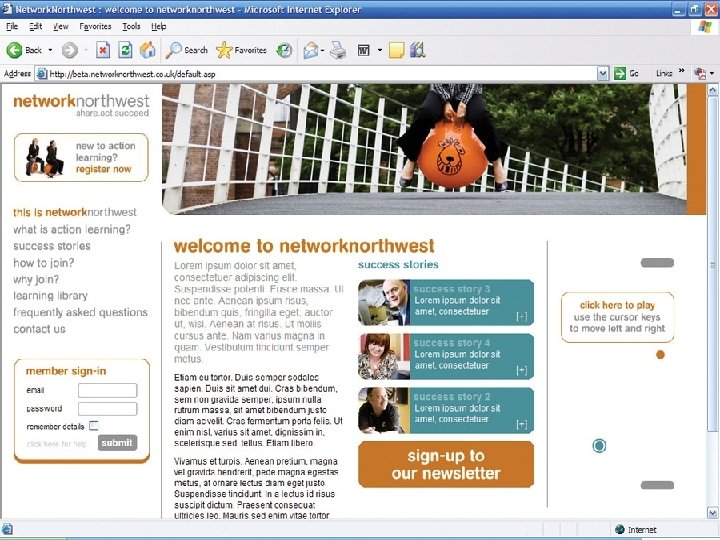This screenshot has width=720, height=540.
Task: Open the Back history dropdown arrow
Action: click(x=50, y=50)
